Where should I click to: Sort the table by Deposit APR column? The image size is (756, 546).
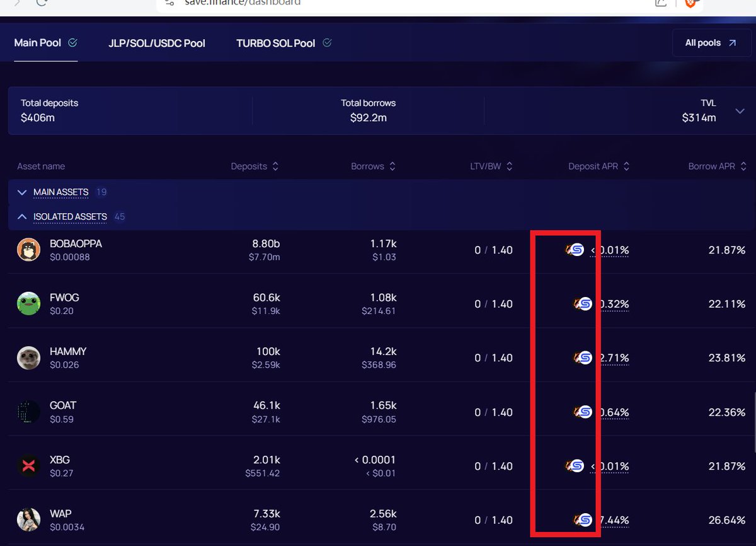(598, 166)
